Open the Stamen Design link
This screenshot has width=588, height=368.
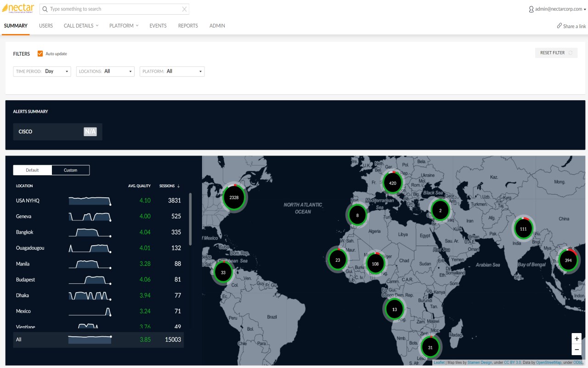pyautogui.click(x=480, y=362)
